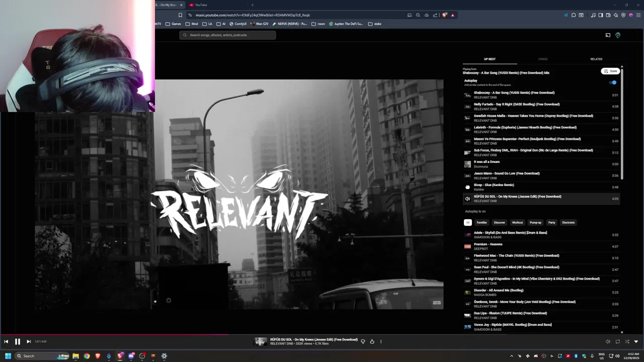Open a new browser tab
The width and height of the screenshot is (644, 362).
(253, 5)
